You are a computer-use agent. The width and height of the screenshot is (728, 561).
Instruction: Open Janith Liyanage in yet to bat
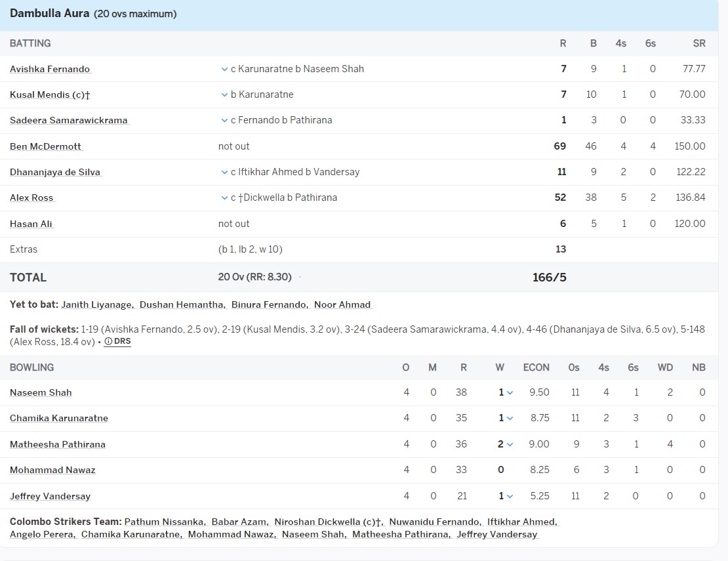tap(97, 304)
